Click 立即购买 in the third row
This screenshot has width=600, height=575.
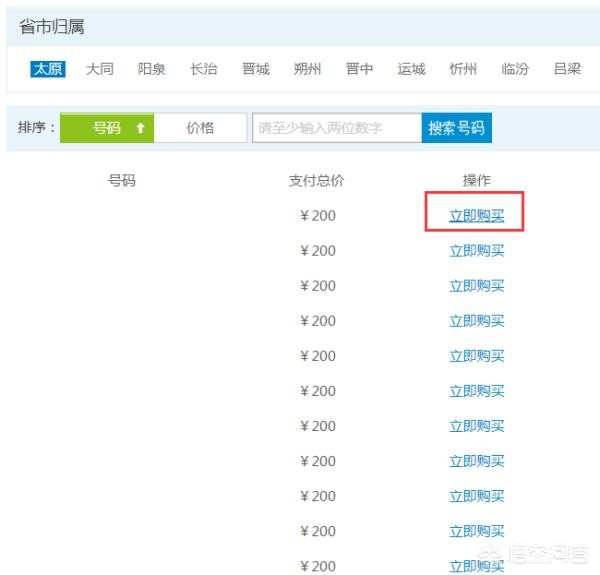[x=476, y=286]
